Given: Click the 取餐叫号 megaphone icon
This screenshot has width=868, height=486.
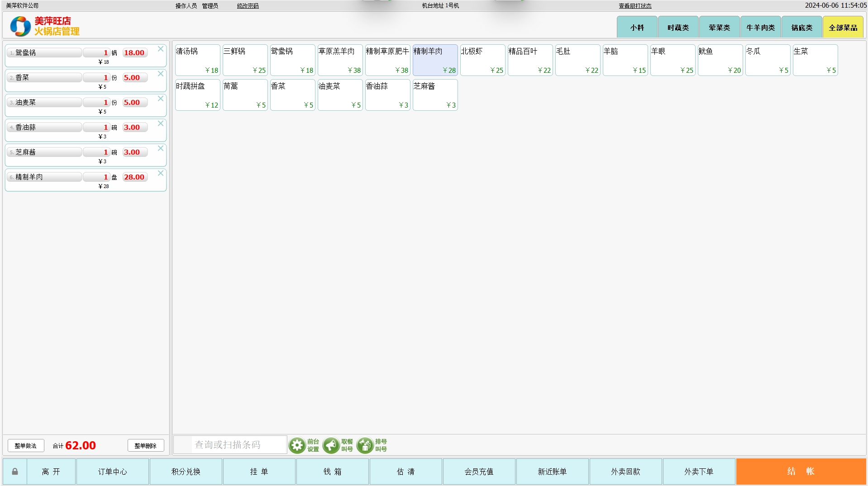Looking at the screenshot, I should click(331, 445).
